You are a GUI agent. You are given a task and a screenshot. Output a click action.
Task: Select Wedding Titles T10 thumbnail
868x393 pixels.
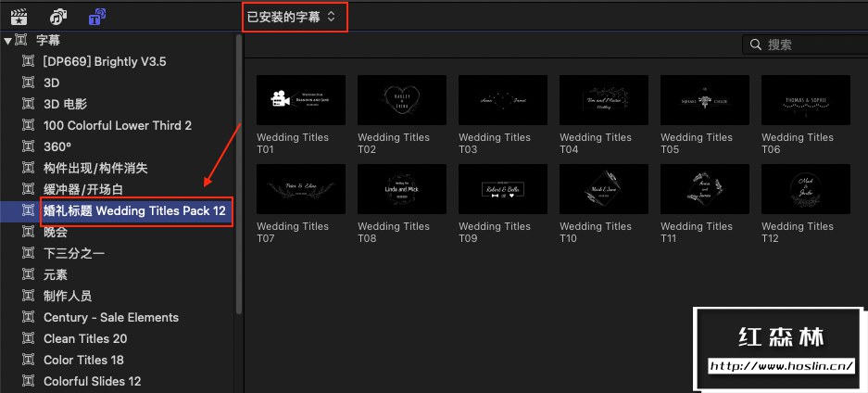coord(604,189)
